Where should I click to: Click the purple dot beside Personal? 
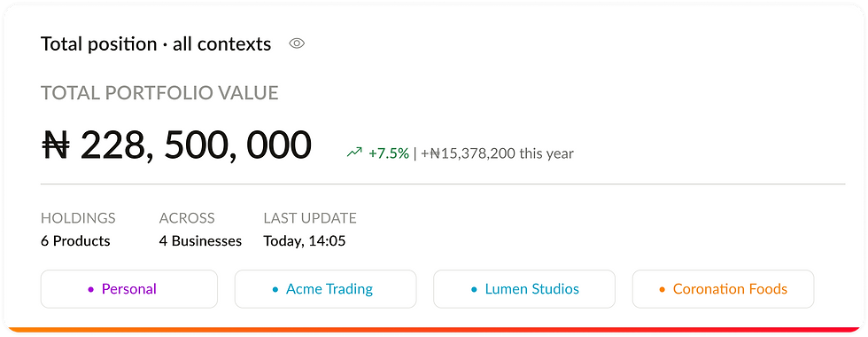(90, 289)
